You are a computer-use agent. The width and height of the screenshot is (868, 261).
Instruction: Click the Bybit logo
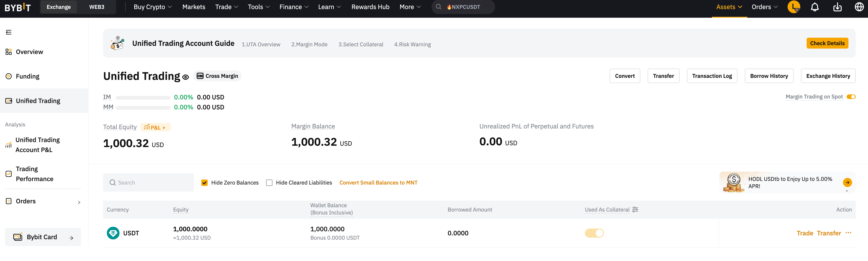18,7
